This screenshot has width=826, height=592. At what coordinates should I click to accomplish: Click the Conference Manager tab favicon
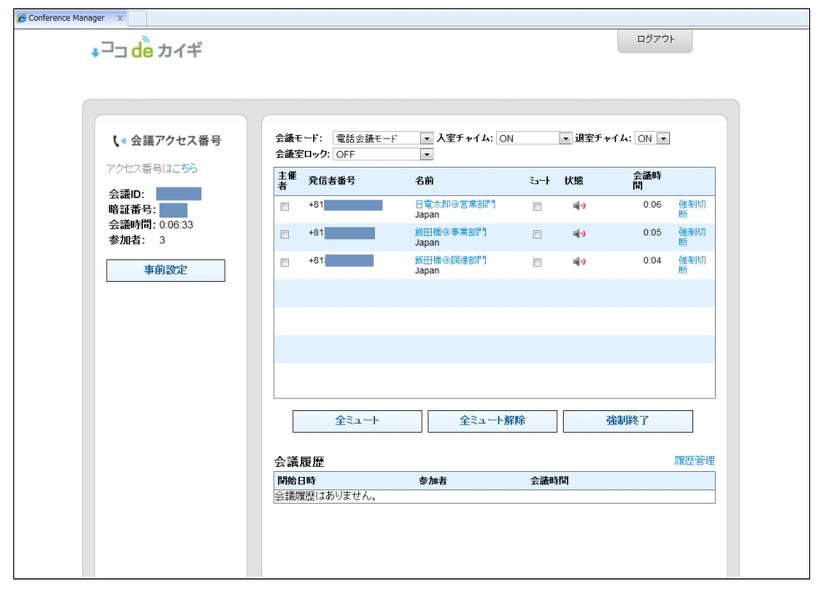(x=22, y=18)
